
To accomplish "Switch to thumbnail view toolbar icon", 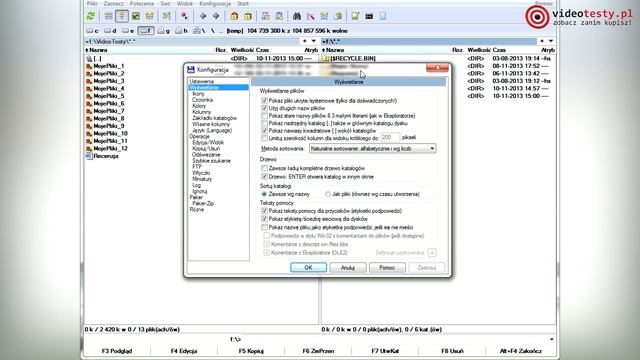I will [136, 16].
